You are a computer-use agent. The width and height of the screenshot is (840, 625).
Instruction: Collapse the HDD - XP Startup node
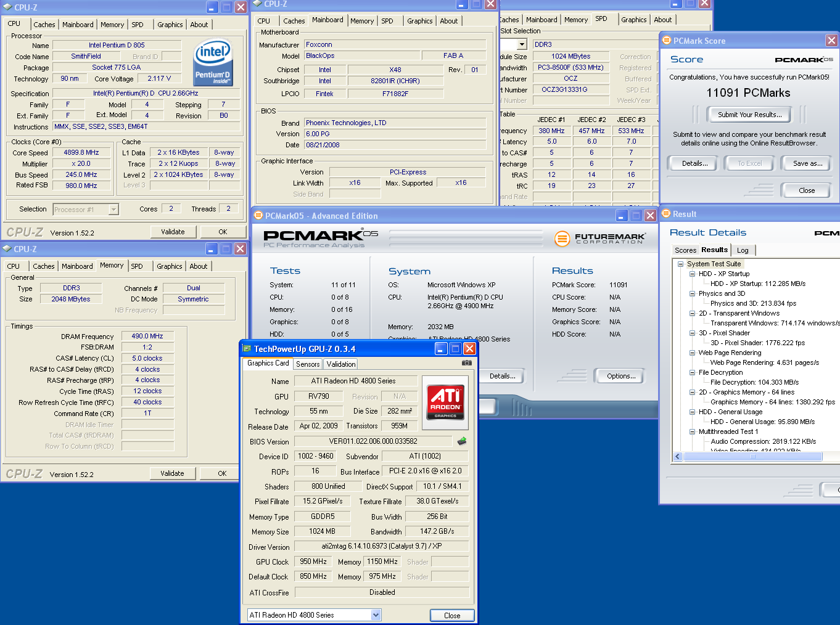(693, 274)
